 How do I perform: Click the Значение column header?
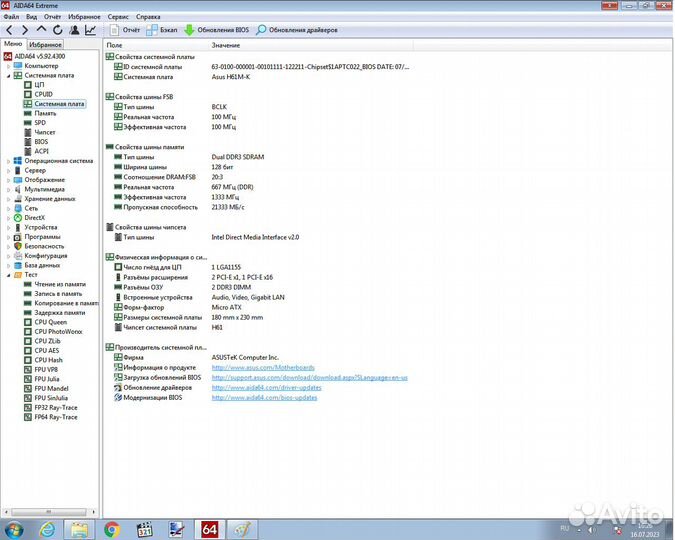(226, 46)
